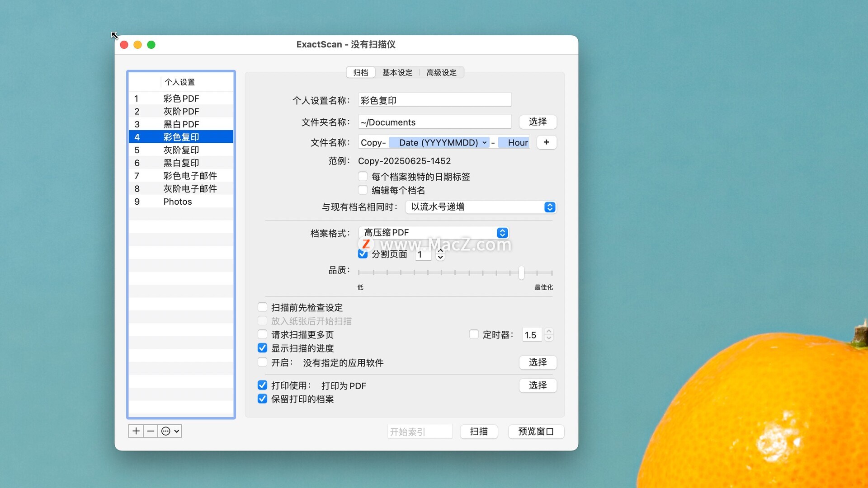Click the 分割页面 page count stepper

pos(440,254)
